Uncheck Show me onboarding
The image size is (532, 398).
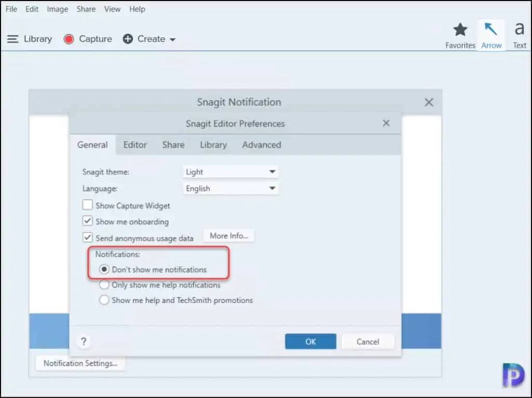click(87, 221)
